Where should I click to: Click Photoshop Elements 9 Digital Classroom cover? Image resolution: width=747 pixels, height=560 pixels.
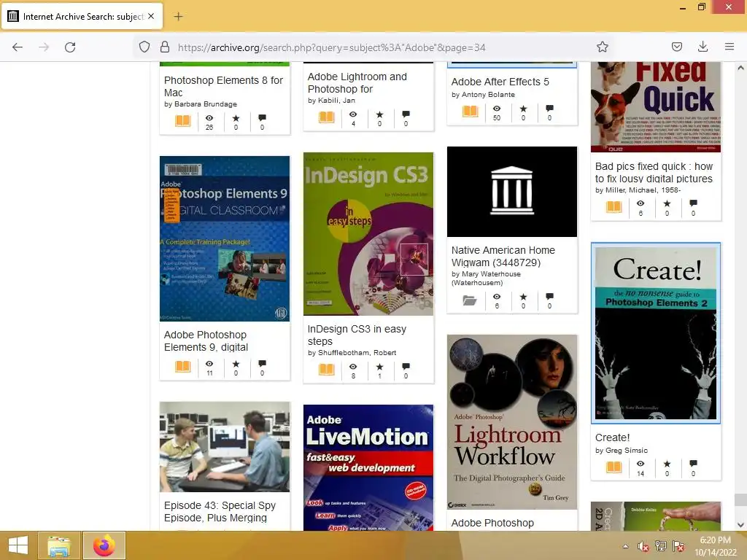click(x=225, y=238)
